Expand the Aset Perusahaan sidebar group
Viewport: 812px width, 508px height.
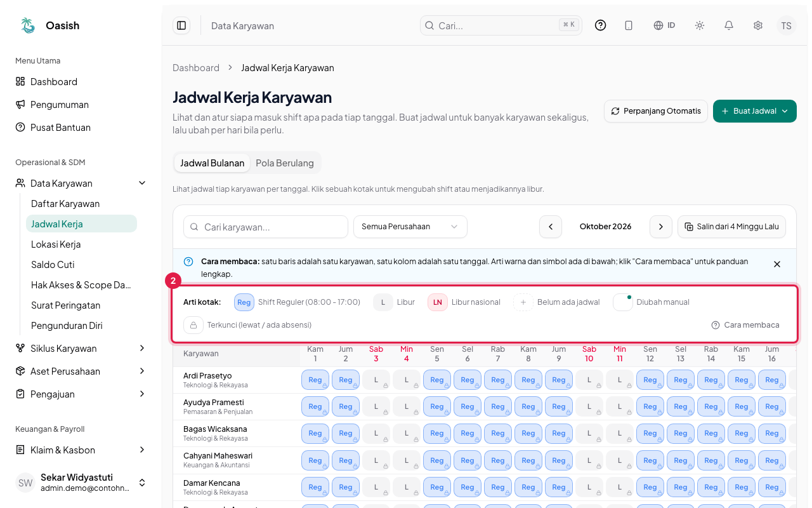pyautogui.click(x=81, y=371)
